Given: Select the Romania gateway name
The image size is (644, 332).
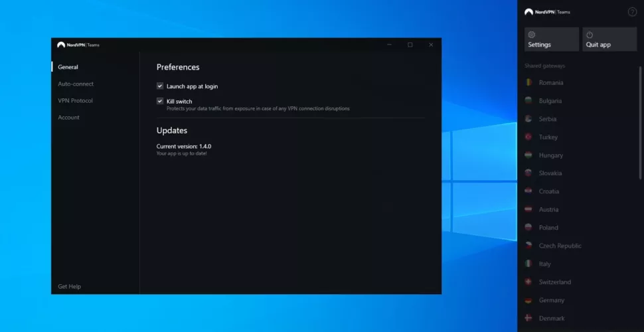Looking at the screenshot, I should point(551,82).
